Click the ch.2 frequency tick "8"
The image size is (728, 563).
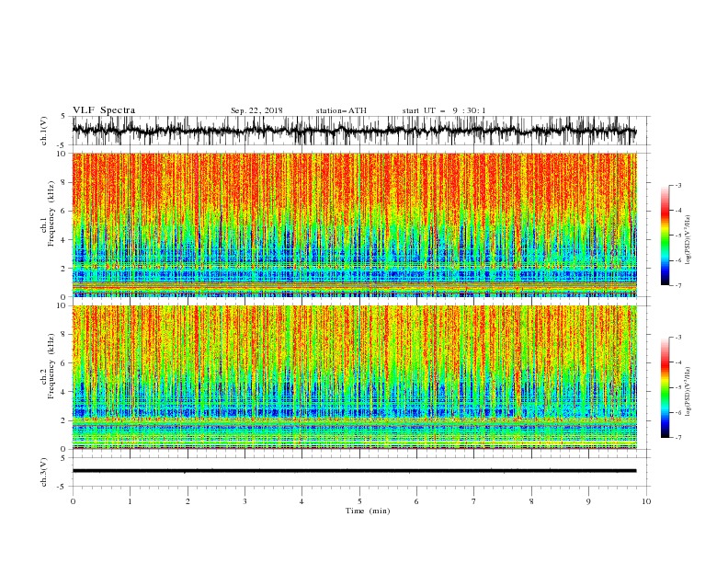pos(63,335)
